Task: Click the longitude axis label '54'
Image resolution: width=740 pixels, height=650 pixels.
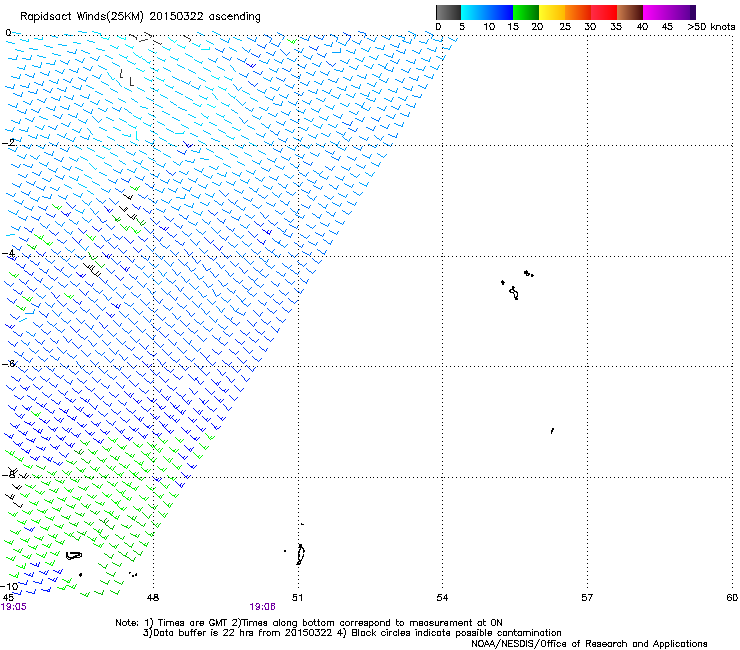Action: pos(442,598)
